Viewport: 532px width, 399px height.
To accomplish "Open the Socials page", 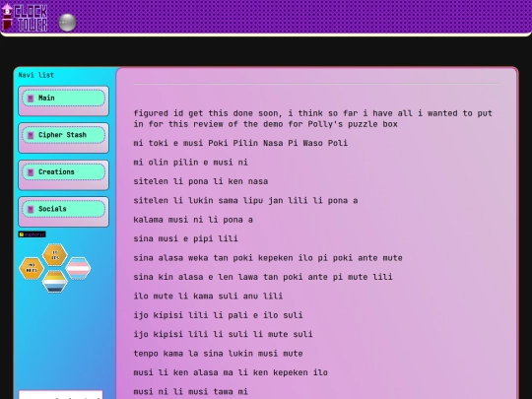I will coord(63,209).
